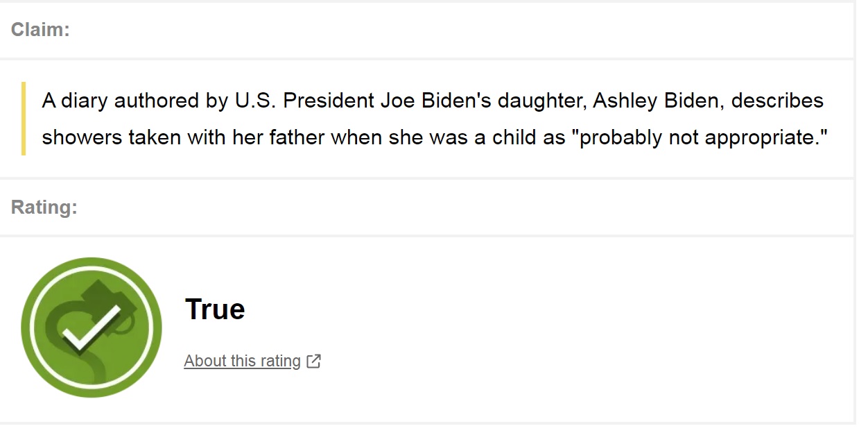Select the bold True rating label

[215, 309]
